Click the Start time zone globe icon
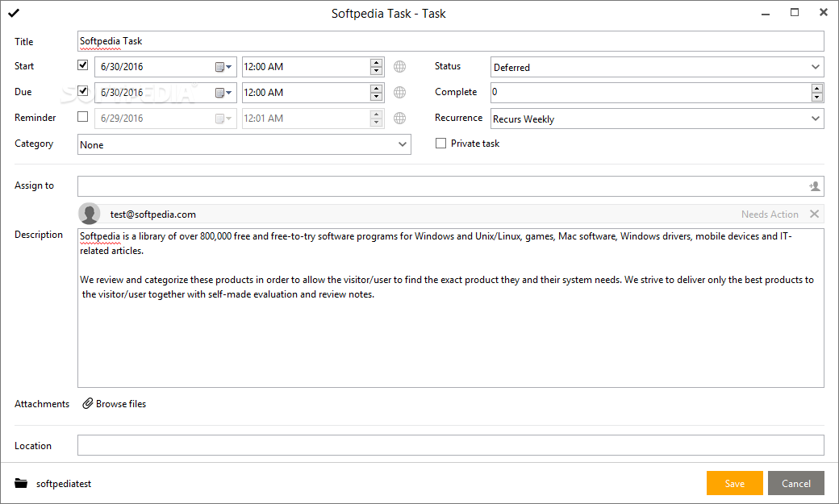The image size is (839, 504). [x=399, y=66]
